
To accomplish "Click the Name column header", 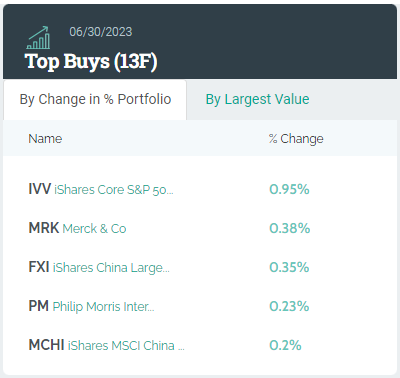I will pos(45,139).
